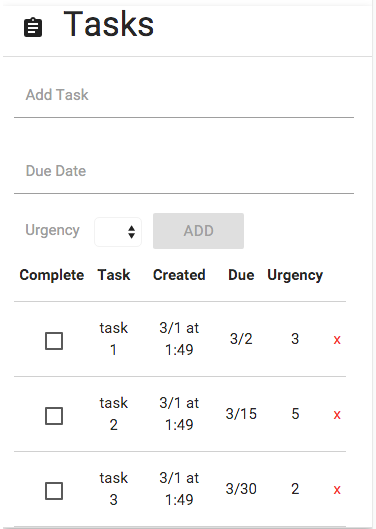Click the Complete column header
The image size is (376, 529).
pyautogui.click(x=52, y=275)
